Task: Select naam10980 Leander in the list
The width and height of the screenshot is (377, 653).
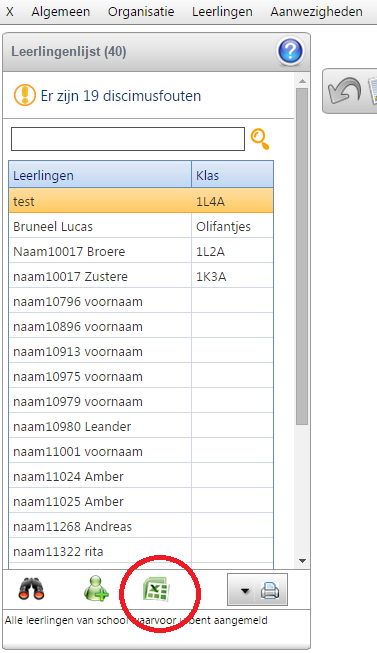Action: (141, 426)
